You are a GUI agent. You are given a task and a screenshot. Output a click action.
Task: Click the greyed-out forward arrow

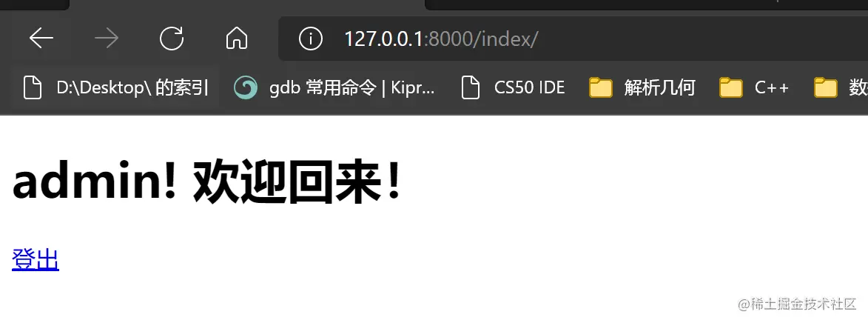[107, 39]
